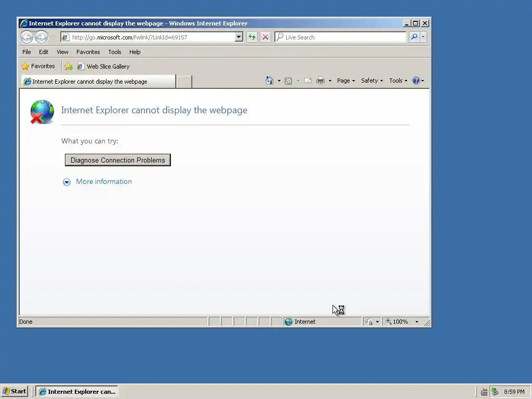Click the Start button

coord(15,392)
